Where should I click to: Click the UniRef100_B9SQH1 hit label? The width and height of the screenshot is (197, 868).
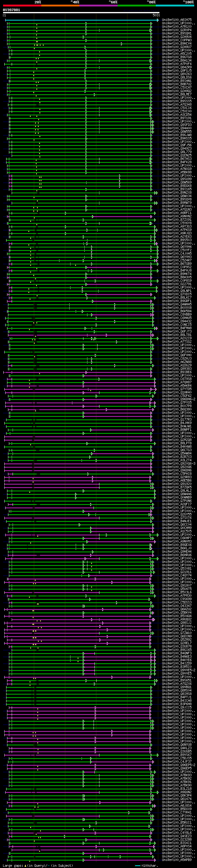pyautogui.click(x=177, y=33)
